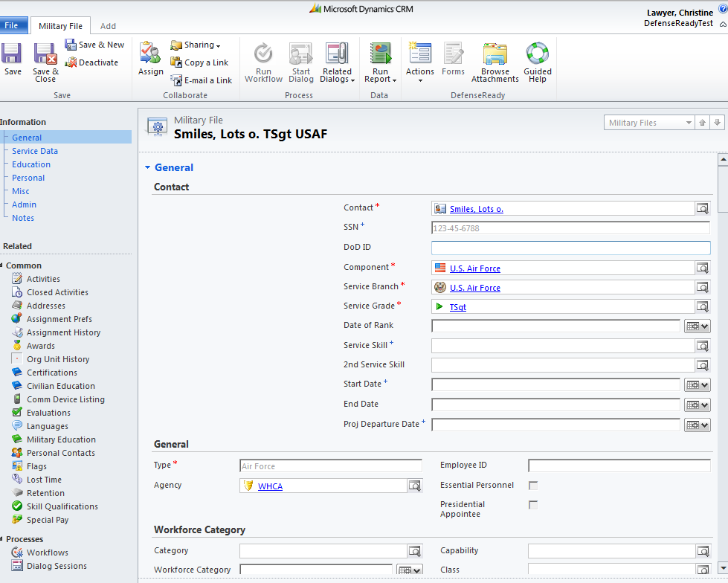Screen dimensions: 728x583
Task: Open the Smiles, Lots o. contact link
Action: point(476,209)
